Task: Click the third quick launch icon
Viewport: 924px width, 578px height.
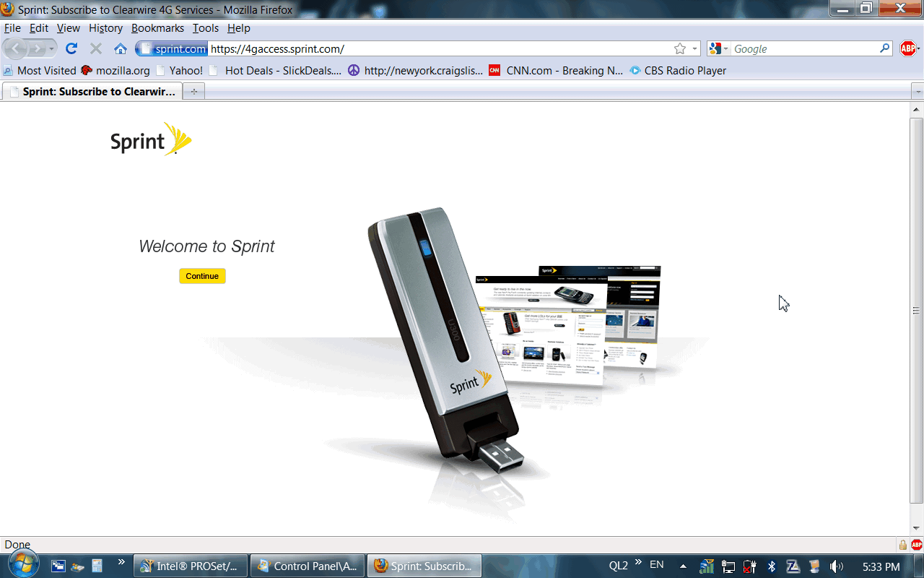Action: coord(97,566)
